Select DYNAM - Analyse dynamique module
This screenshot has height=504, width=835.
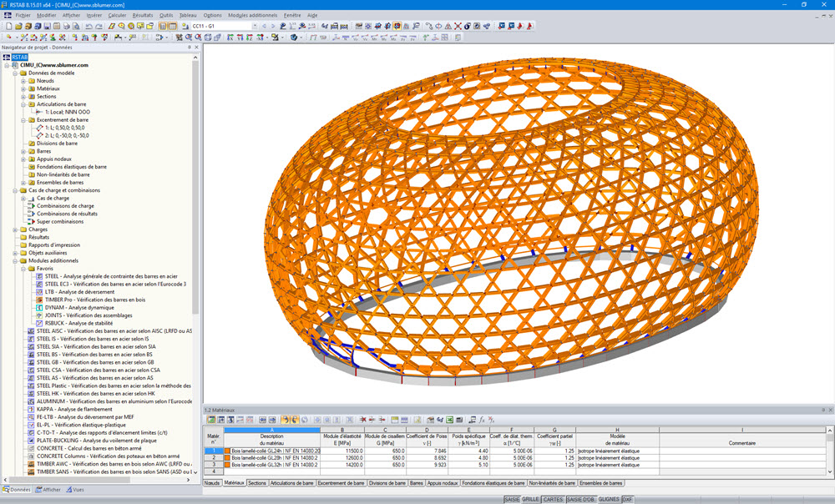click(x=79, y=308)
